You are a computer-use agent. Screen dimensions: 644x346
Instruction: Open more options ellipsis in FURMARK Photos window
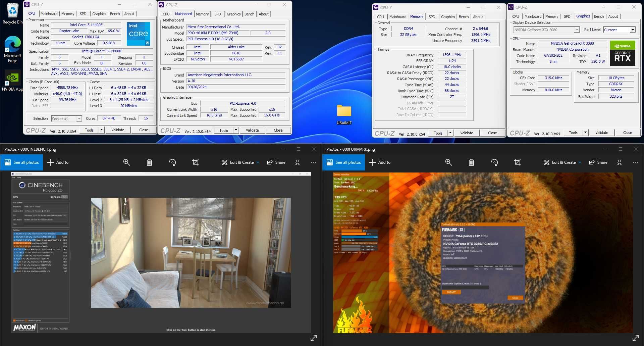coord(636,162)
